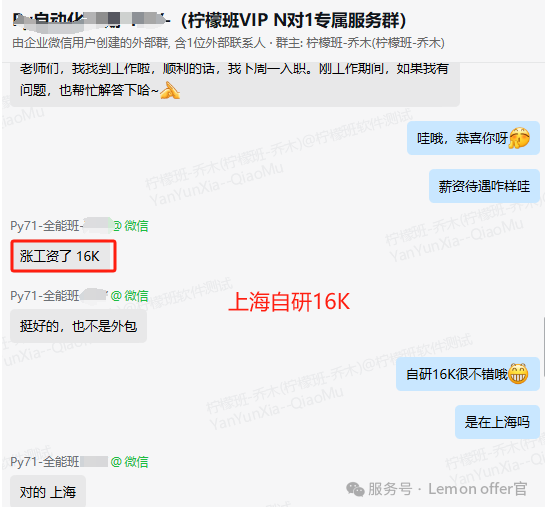Click the 对的 上海 reply bubble
Viewport: 546px width, 511px height.
tap(48, 491)
